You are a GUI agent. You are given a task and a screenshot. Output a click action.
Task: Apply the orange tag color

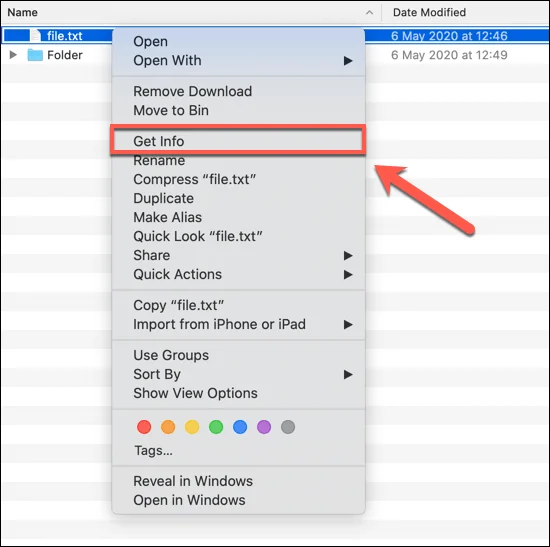(x=168, y=427)
